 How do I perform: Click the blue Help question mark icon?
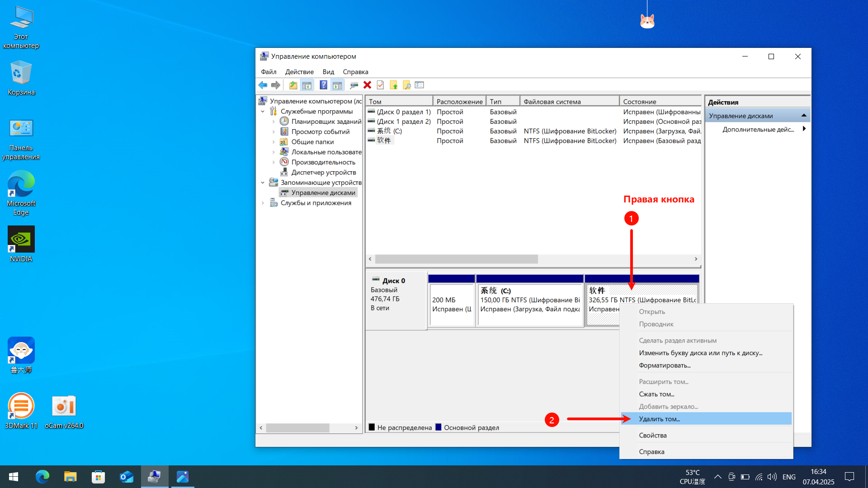(x=323, y=85)
